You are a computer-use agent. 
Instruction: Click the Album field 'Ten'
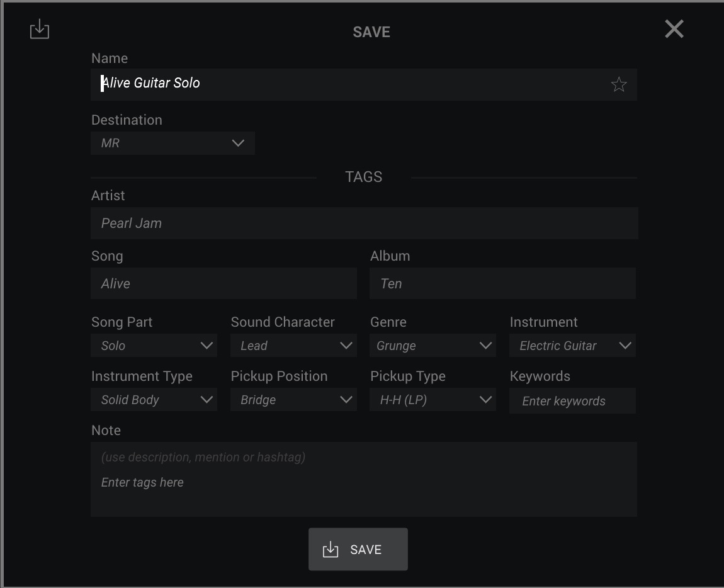[503, 283]
